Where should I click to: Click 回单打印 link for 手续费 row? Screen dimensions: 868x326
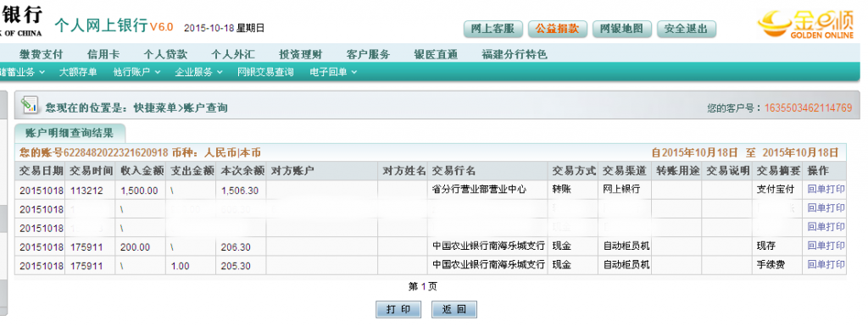point(826,265)
